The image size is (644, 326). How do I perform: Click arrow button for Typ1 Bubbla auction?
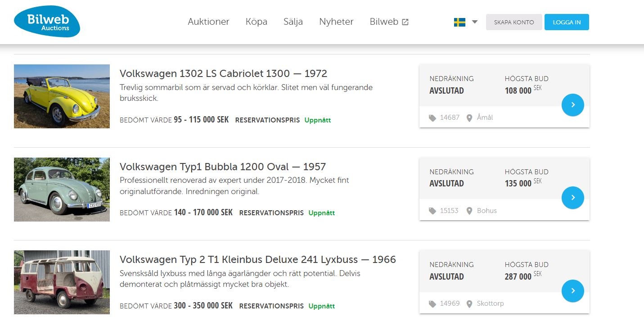pos(573,198)
